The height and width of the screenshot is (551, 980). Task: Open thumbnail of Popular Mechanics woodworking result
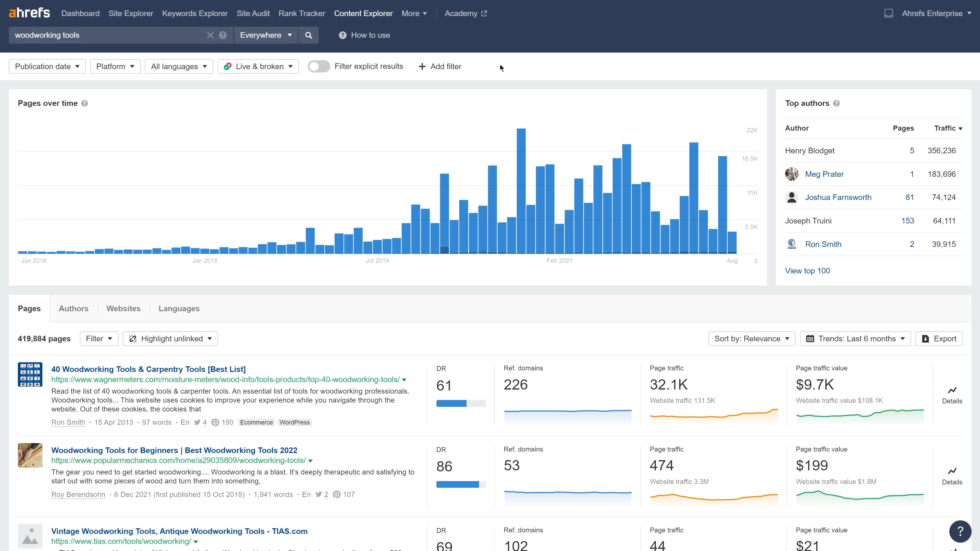(x=30, y=455)
